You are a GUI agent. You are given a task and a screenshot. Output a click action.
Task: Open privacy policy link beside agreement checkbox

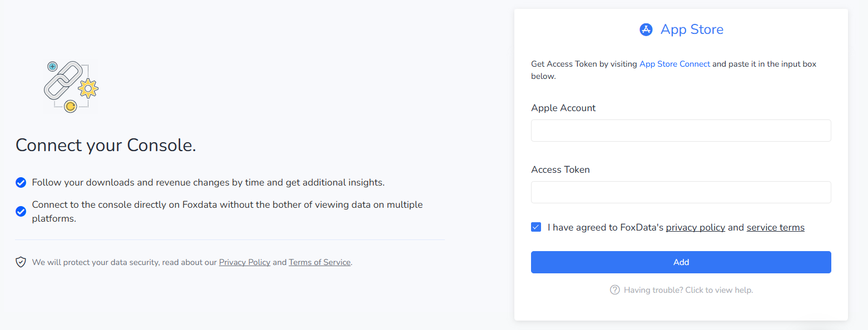(x=695, y=227)
